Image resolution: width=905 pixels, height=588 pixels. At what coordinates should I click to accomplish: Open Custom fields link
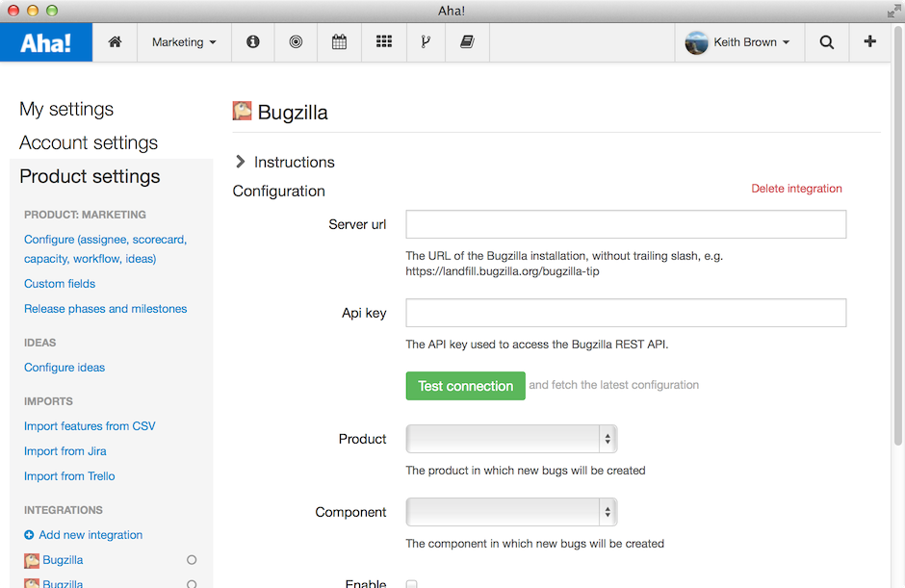[x=60, y=284]
